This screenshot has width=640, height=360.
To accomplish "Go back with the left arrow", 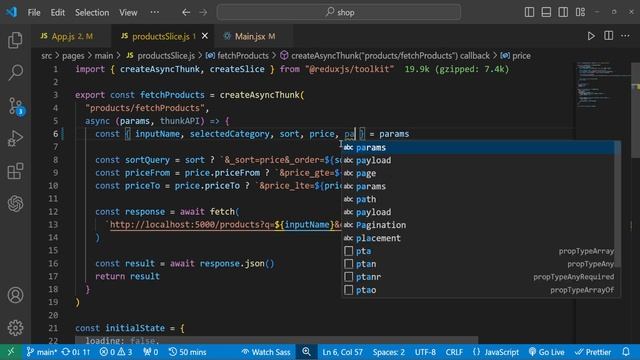I will pyautogui.click(x=186, y=12).
